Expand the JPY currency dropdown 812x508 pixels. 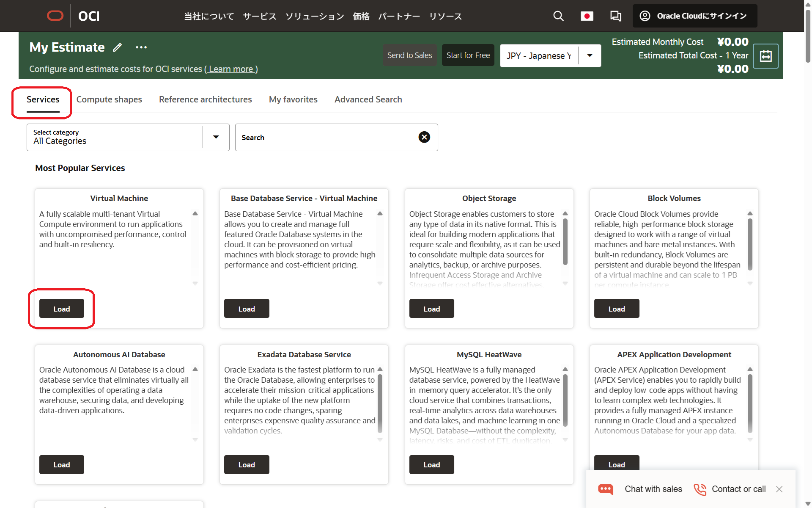click(590, 55)
